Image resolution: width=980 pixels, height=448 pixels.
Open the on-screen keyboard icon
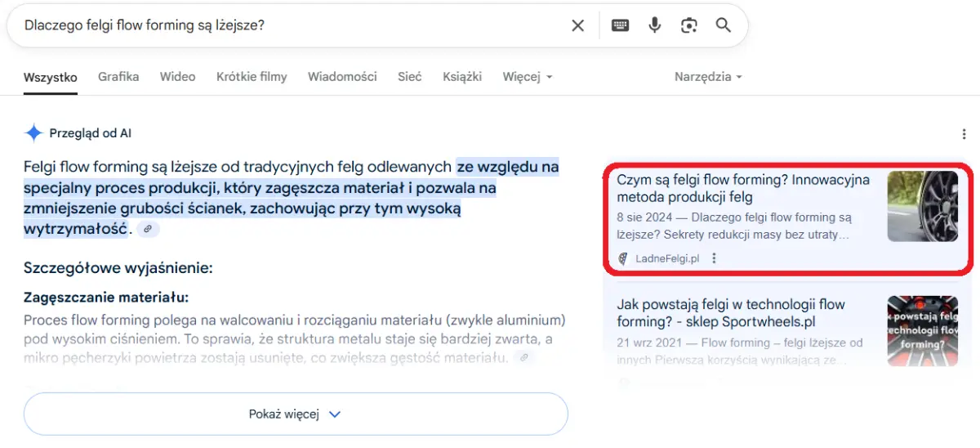620,25
